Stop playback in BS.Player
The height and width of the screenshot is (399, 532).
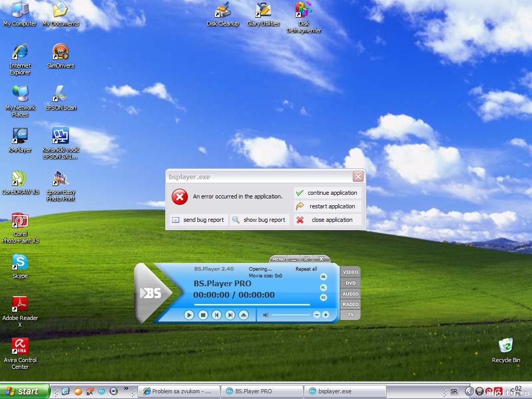pyautogui.click(x=203, y=315)
